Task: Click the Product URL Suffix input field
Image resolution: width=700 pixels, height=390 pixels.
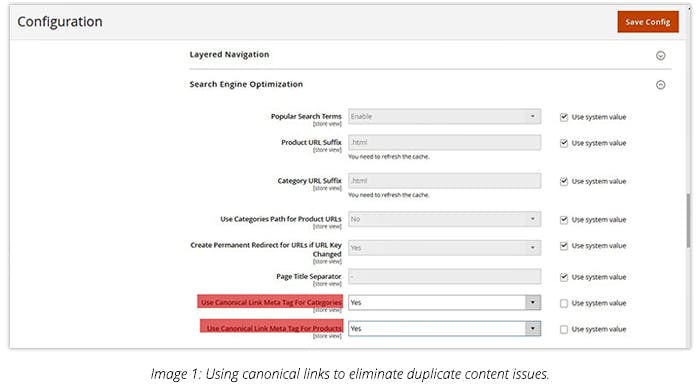Action: point(445,142)
